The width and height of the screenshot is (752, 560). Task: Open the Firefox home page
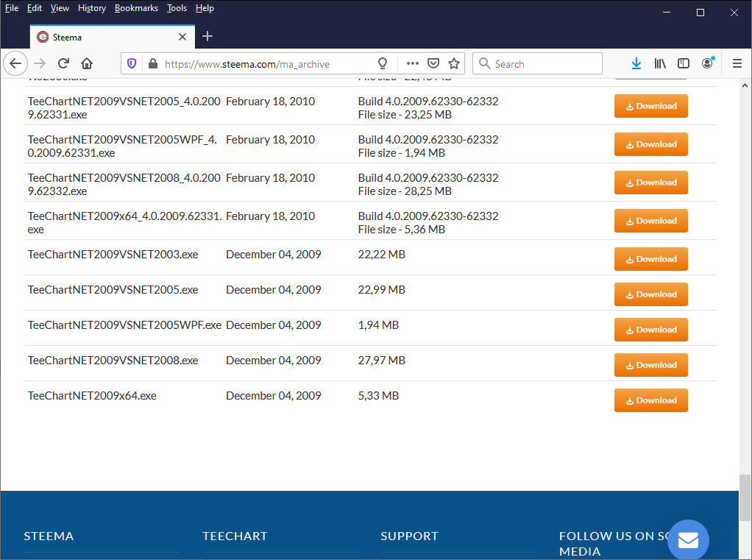tap(87, 63)
